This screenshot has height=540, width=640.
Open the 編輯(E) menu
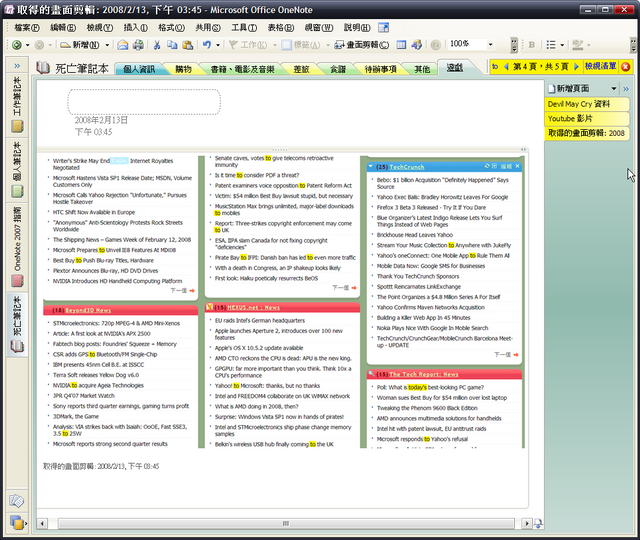click(63, 28)
